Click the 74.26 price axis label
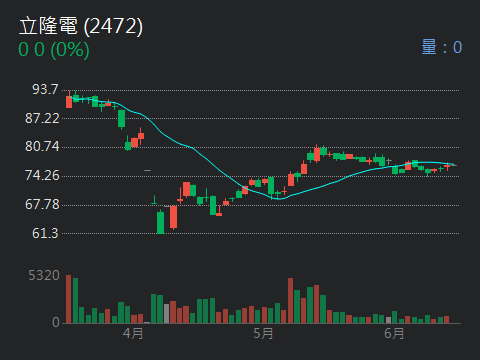The image size is (480, 360). point(42,175)
